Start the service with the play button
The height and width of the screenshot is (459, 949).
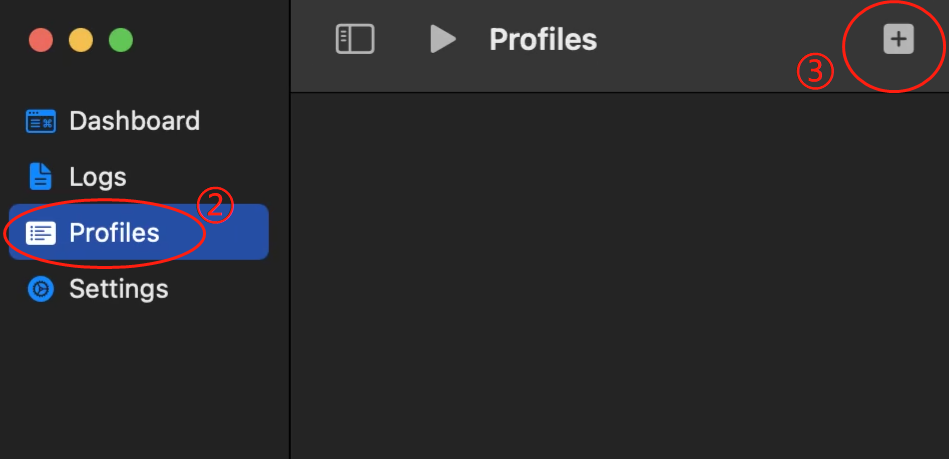point(442,39)
